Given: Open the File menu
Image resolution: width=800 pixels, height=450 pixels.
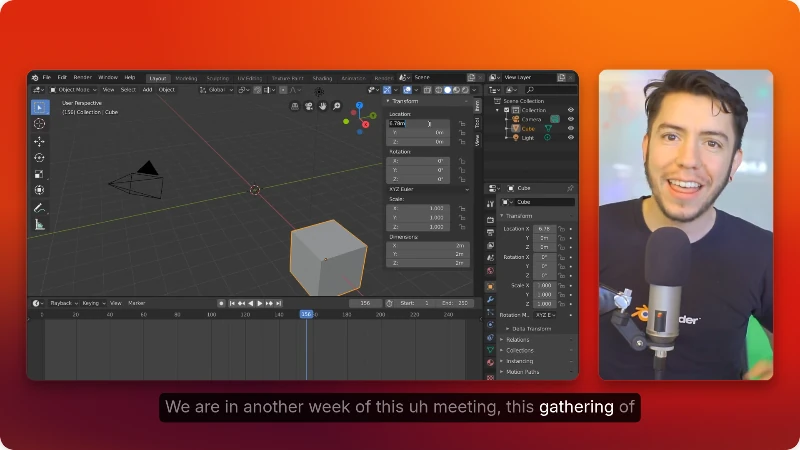Looking at the screenshot, I should coord(47,78).
